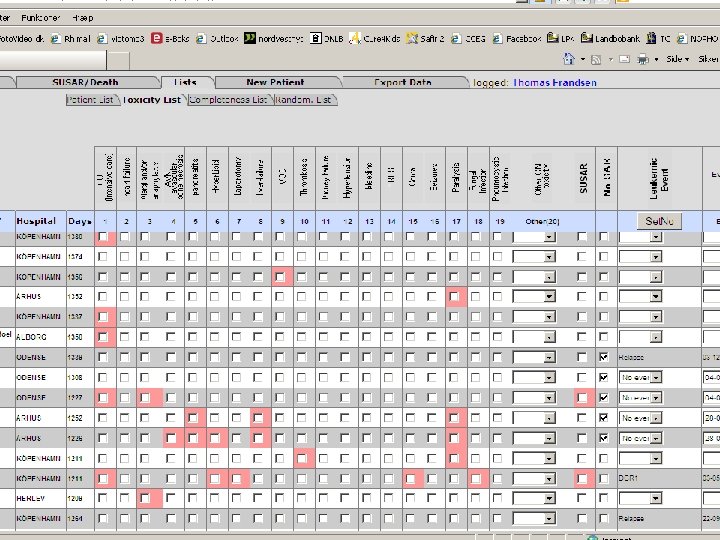Open Other(20) dropdown in HERLEV row
Image resolution: width=720 pixels, height=540 pixels.
coord(534,498)
